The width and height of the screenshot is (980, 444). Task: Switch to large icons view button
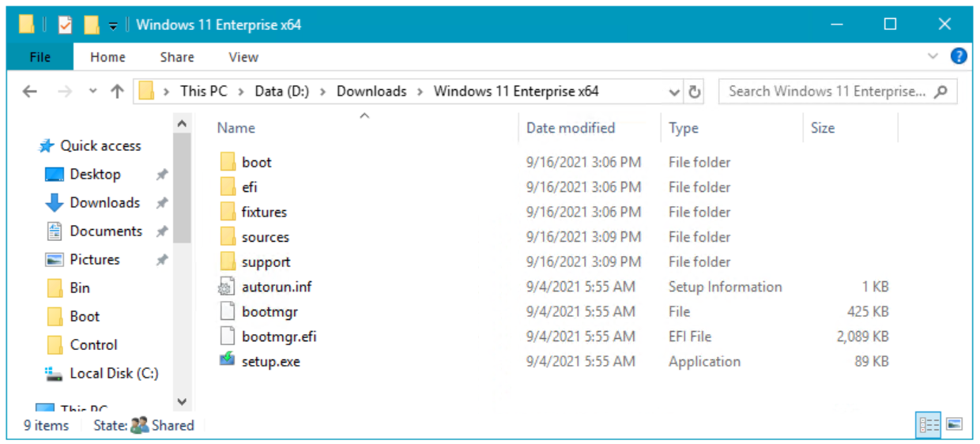[x=955, y=425]
